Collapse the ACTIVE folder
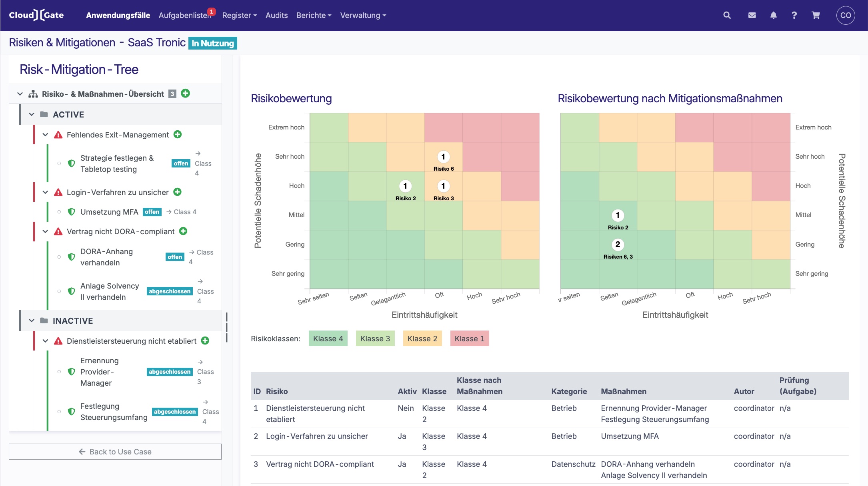Screen dimensions: 868x486 (32, 115)
